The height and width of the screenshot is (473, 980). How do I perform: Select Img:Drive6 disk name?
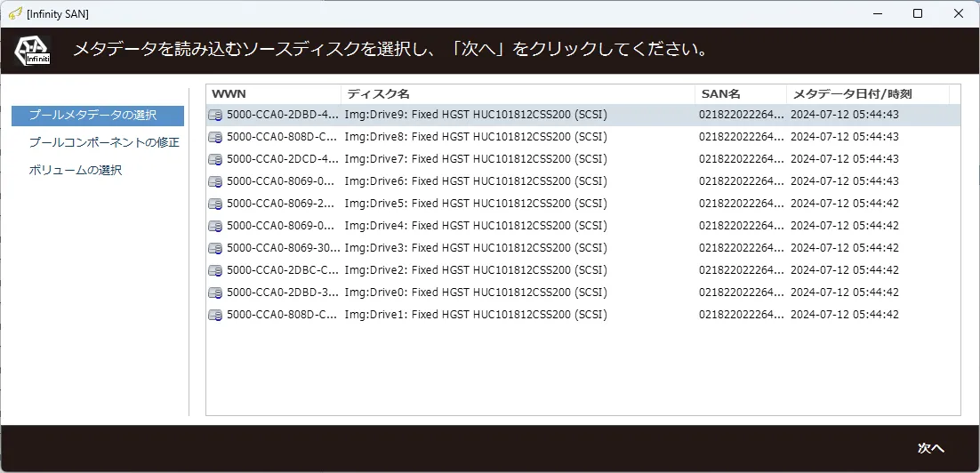[x=476, y=181]
